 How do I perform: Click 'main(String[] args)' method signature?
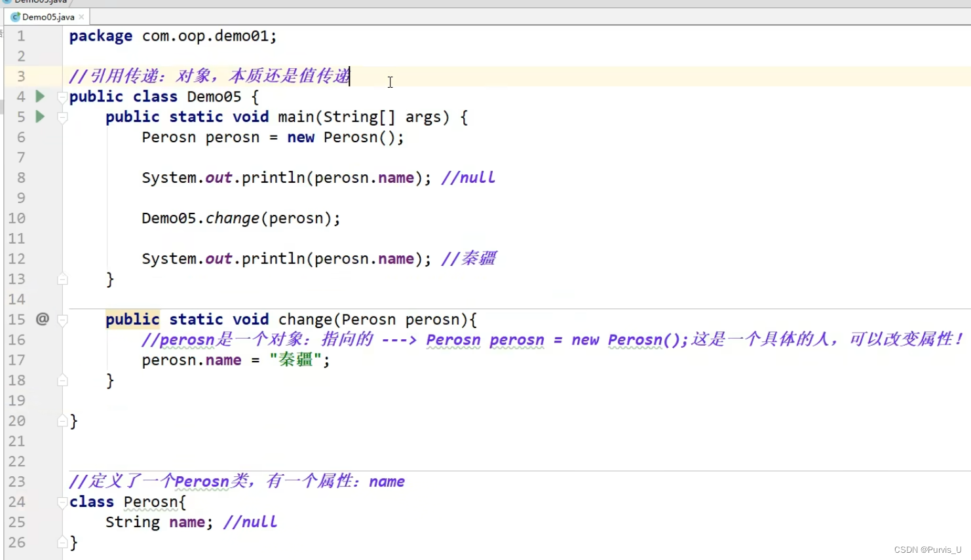pyautogui.click(x=364, y=117)
